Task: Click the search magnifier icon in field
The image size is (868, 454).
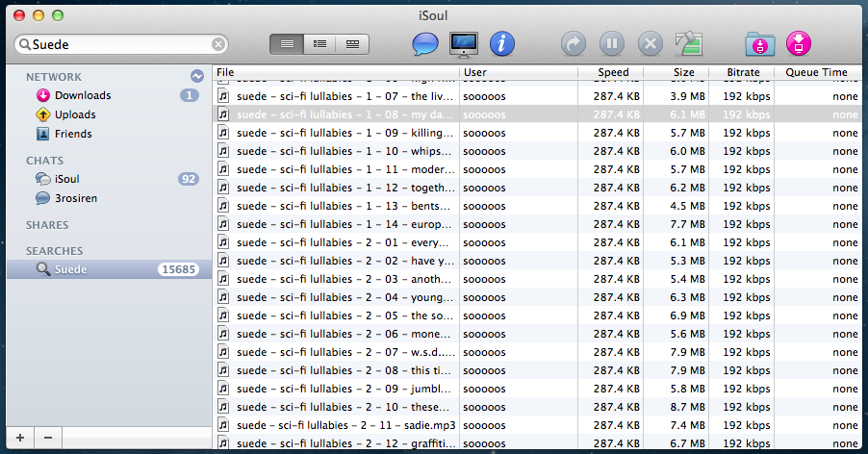Action: (x=24, y=44)
